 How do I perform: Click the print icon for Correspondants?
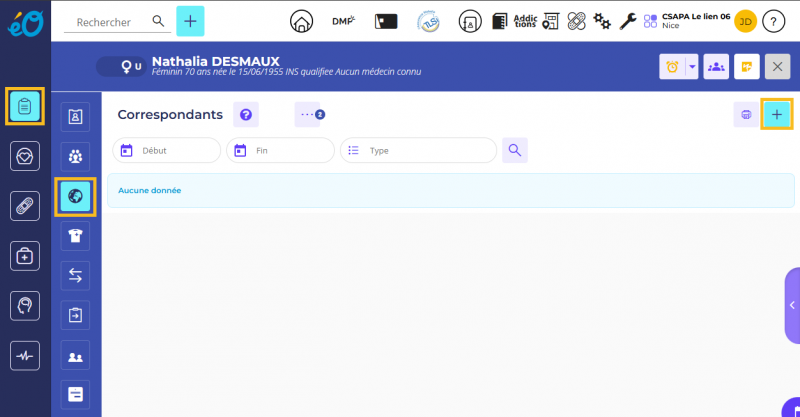pos(746,115)
